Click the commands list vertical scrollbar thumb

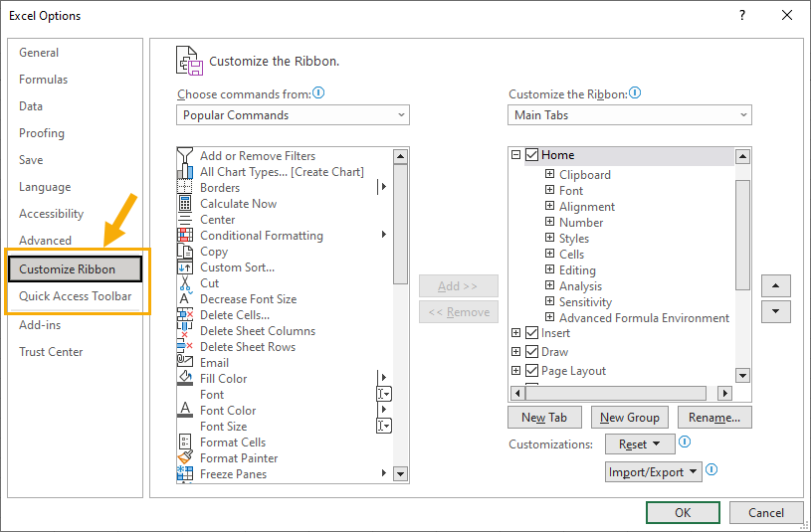click(x=400, y=224)
